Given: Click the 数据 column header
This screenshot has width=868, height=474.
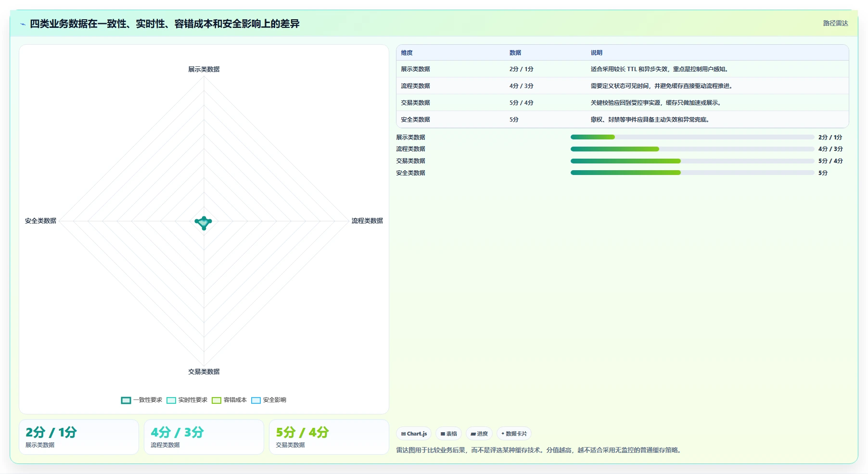Looking at the screenshot, I should (x=515, y=53).
